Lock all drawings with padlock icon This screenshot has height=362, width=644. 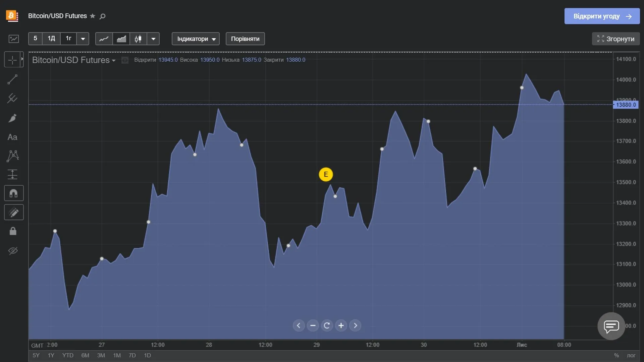13,231
